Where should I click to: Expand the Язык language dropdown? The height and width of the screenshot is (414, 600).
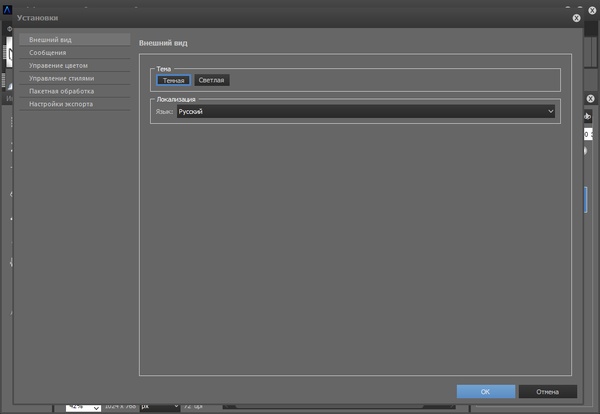pos(365,112)
